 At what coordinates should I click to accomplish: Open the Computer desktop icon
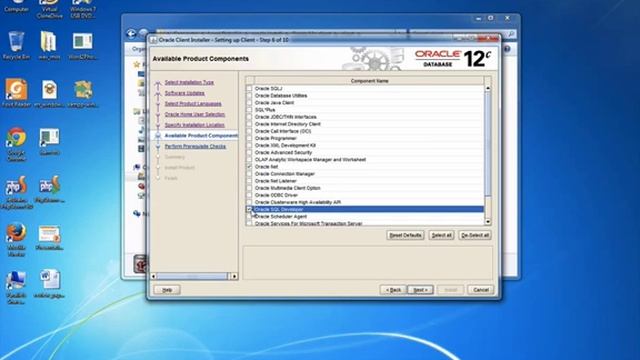[16, 6]
